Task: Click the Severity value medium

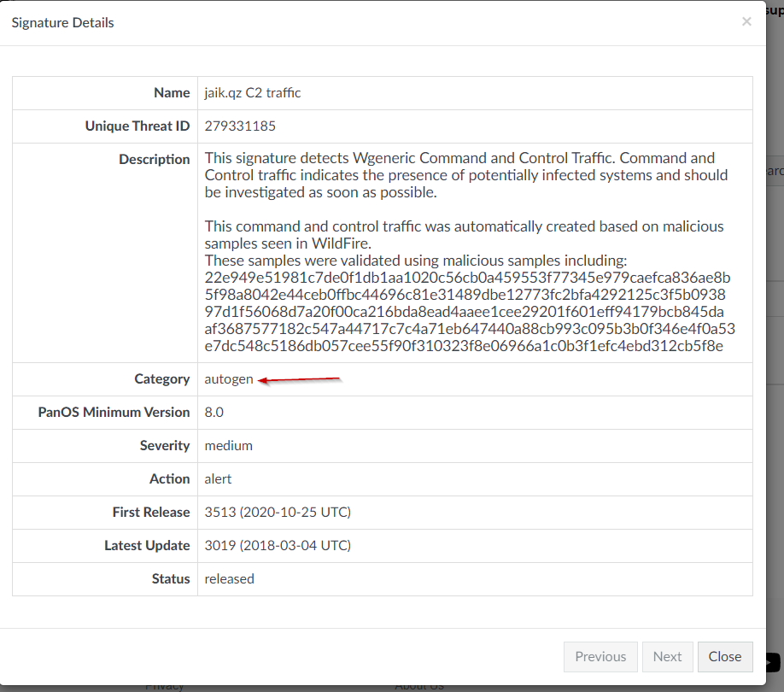Action: coord(229,446)
